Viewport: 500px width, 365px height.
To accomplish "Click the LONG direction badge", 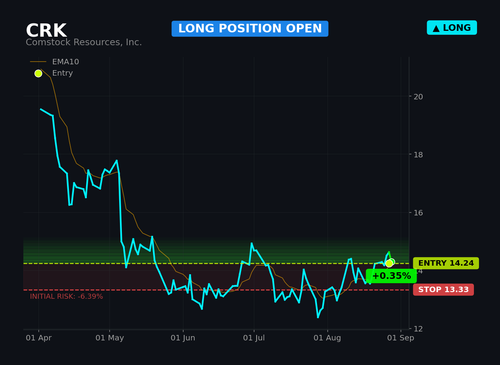I will (x=452, y=28).
